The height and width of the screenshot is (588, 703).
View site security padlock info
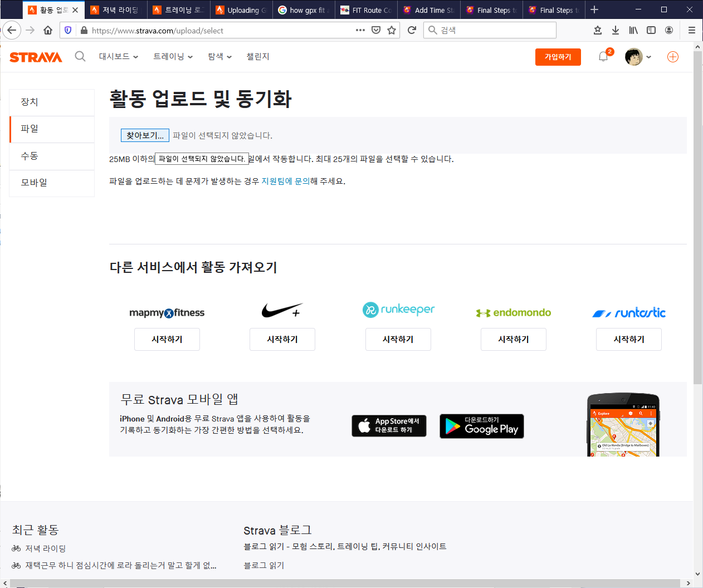(84, 30)
